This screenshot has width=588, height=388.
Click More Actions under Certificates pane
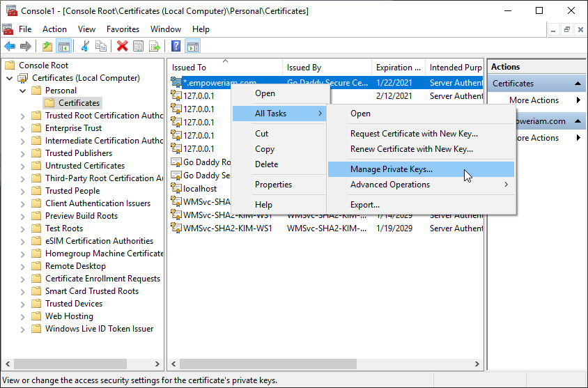(x=534, y=100)
